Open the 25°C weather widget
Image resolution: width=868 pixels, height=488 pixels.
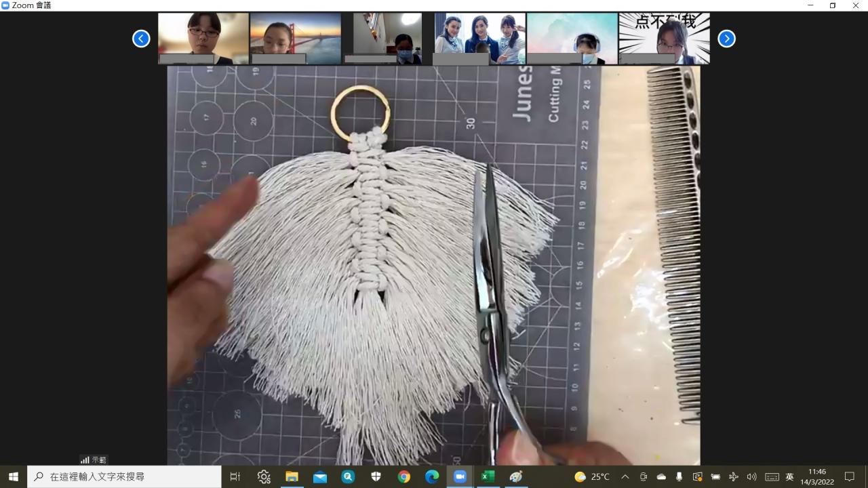pos(592,476)
